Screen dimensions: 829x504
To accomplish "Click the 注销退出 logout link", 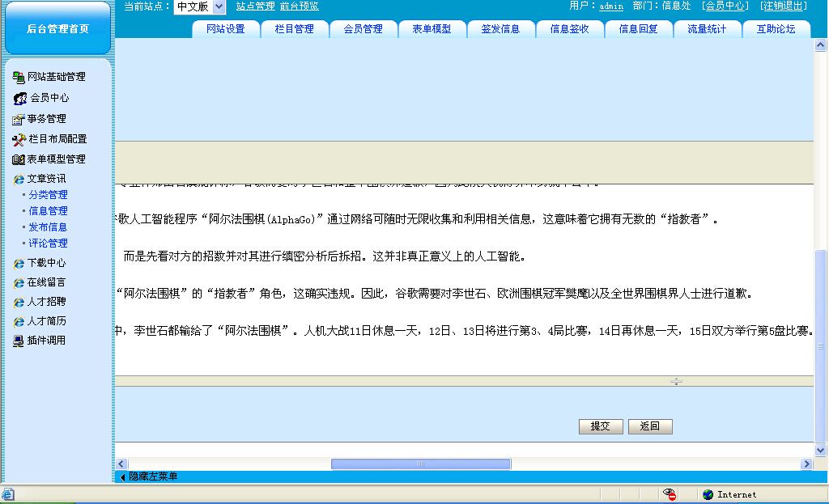I will click(x=784, y=6).
